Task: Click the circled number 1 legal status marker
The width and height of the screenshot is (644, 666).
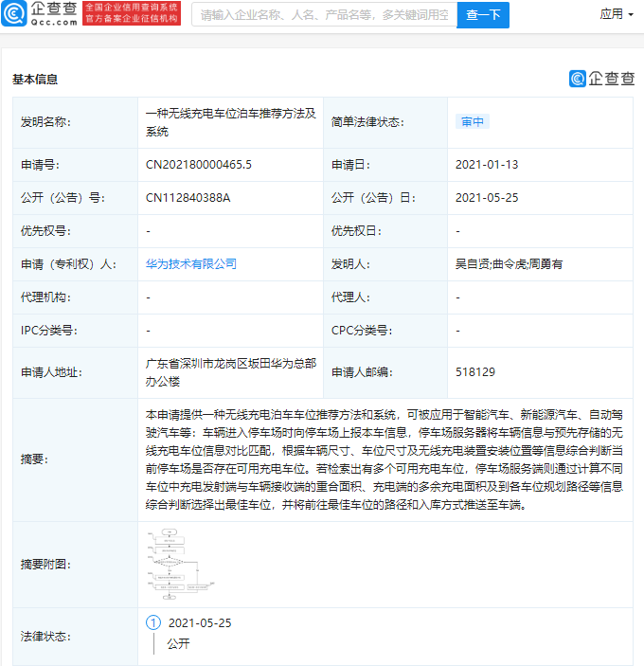Action: coord(153,623)
